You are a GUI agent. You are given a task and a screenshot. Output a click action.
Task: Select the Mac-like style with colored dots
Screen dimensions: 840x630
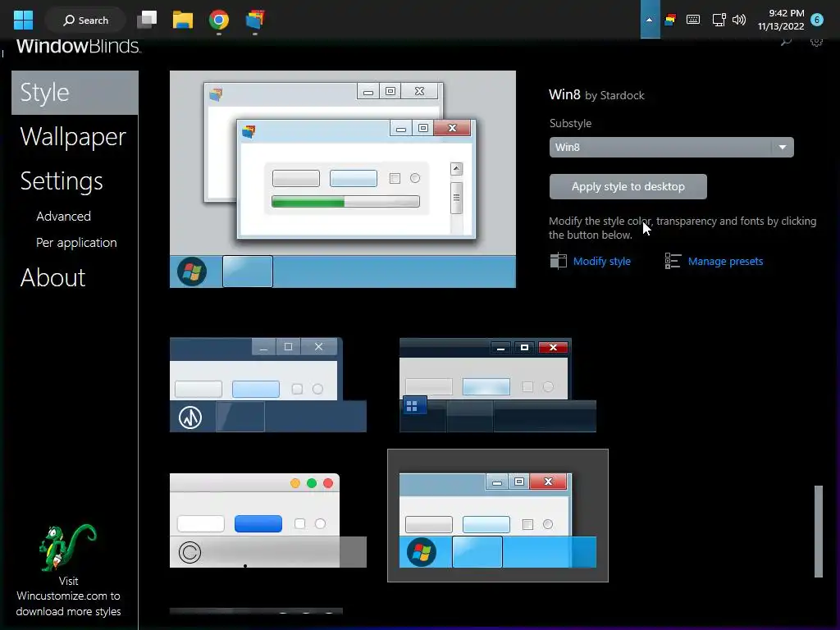pos(268,520)
